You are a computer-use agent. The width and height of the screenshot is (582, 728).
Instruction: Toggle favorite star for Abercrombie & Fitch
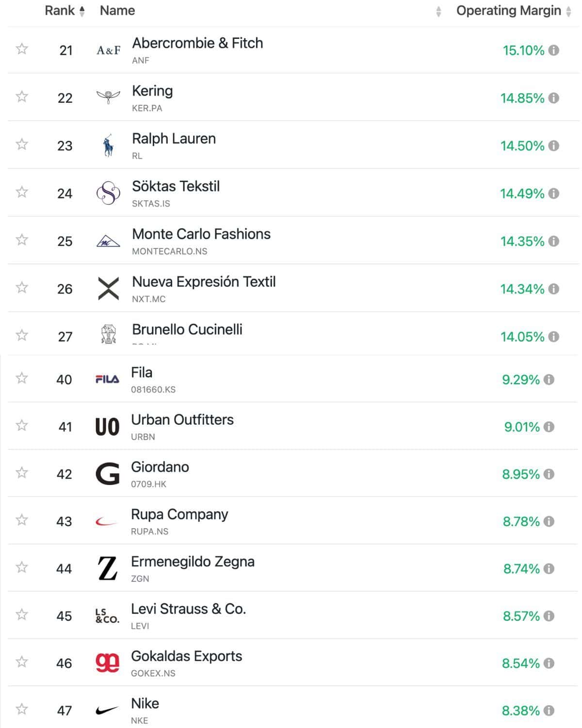22,49
